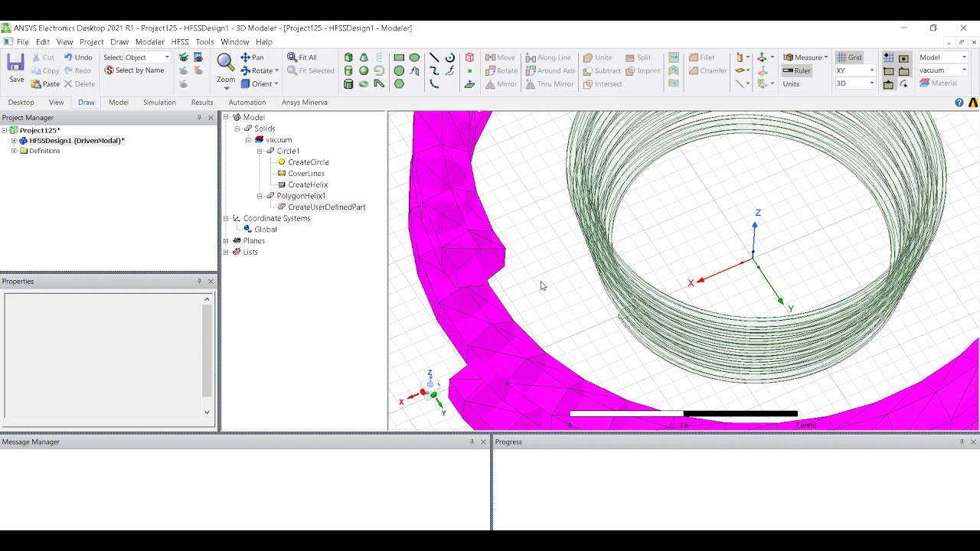Screen dimensions: 980x551
Task: Click the red Create region box icon
Action: click(469, 57)
